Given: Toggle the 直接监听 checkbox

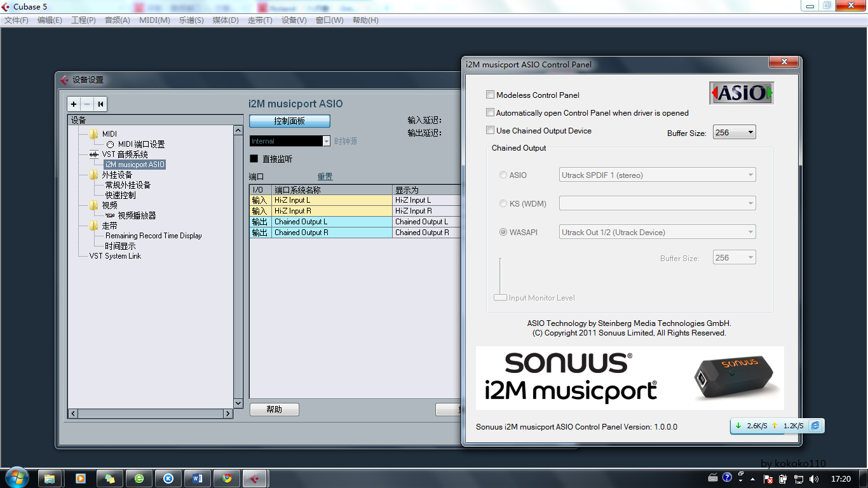Looking at the screenshot, I should coord(254,159).
